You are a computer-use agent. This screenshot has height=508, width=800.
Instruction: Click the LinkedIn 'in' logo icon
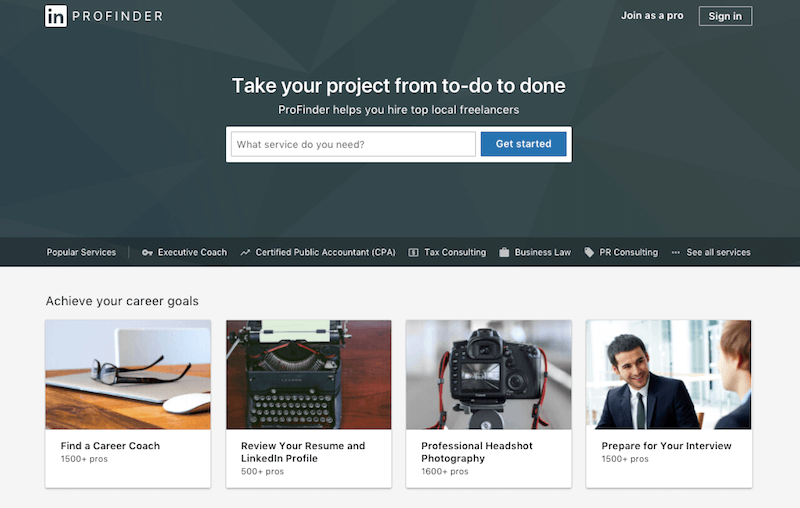(56, 16)
